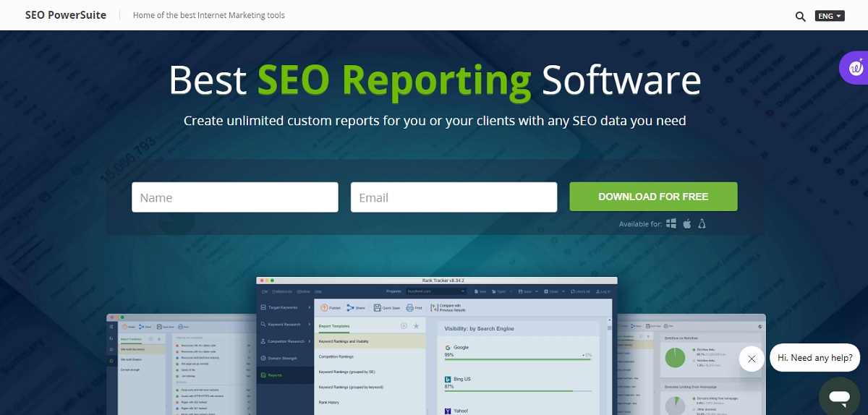Select Keyword Rankings and Visibility template
868x415 pixels.
click(x=370, y=341)
